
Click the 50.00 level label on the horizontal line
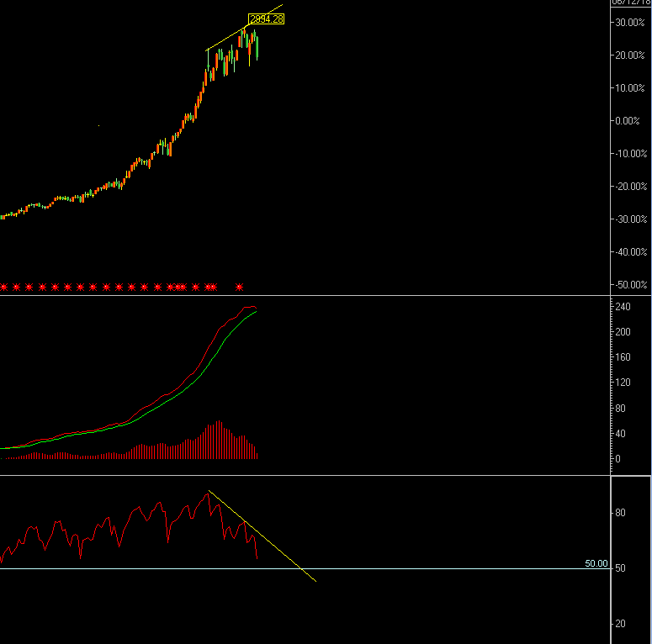596,563
